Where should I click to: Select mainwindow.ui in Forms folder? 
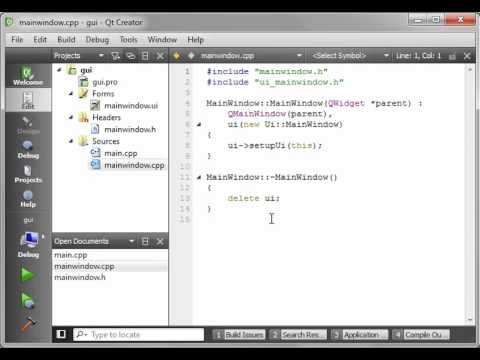(131, 106)
